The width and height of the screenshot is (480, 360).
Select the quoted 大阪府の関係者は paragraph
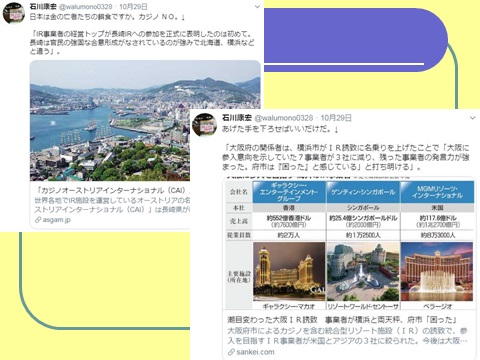[x=346, y=157]
